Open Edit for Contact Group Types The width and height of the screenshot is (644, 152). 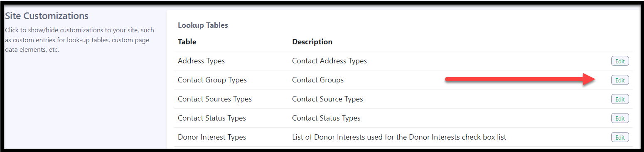coord(620,80)
